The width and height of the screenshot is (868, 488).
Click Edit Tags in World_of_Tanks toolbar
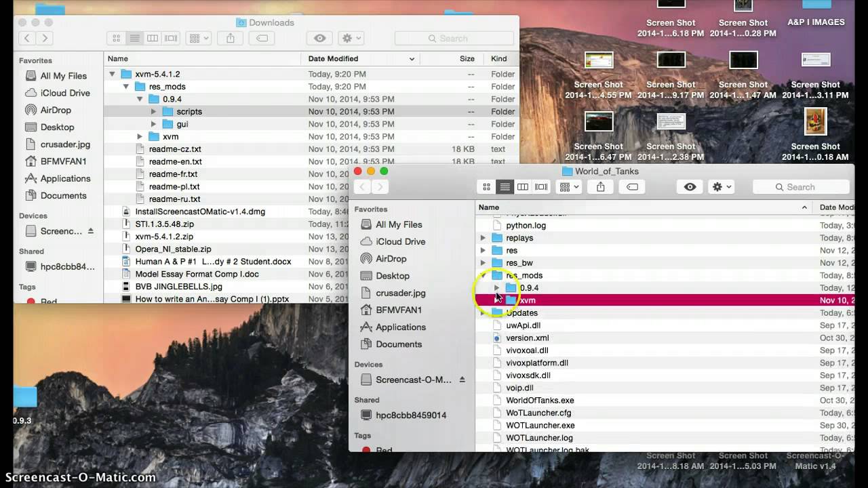(x=632, y=187)
